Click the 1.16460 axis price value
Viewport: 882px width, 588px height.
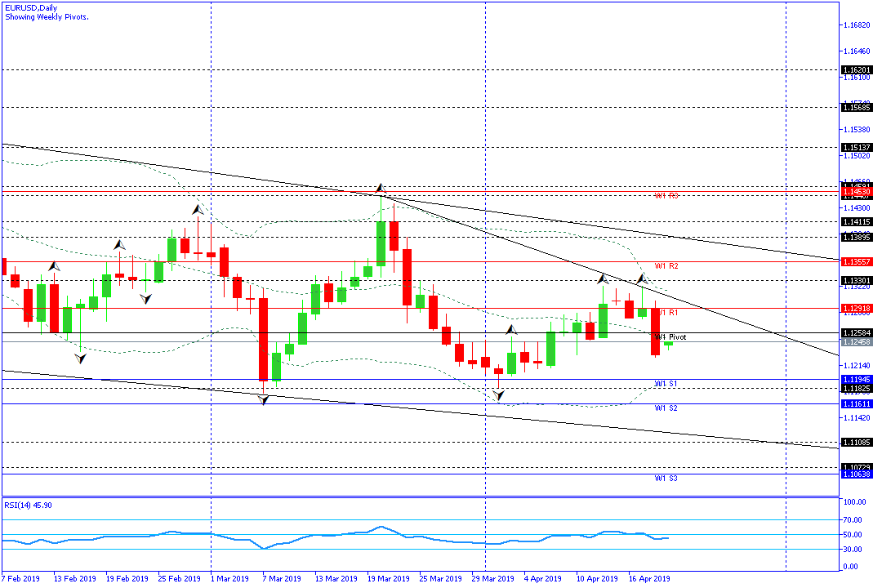(x=857, y=51)
